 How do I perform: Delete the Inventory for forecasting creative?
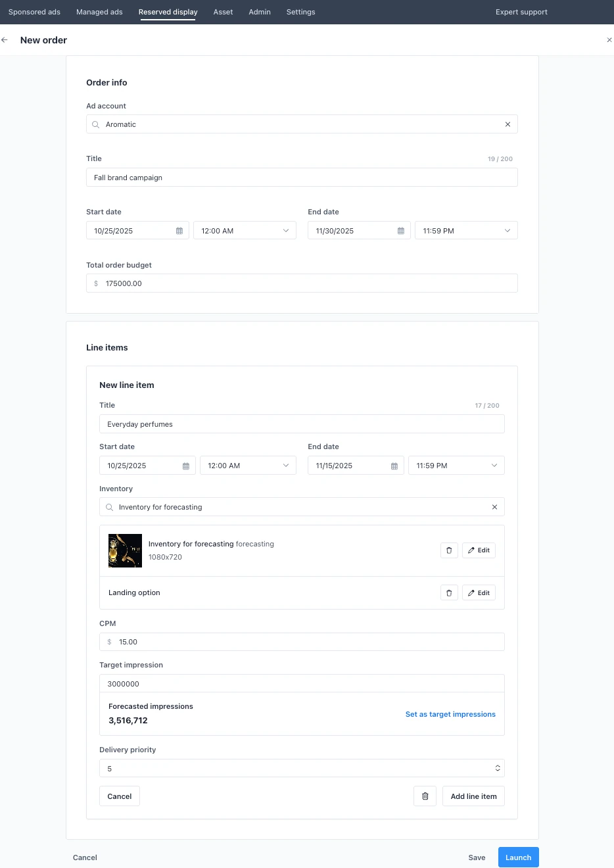click(x=449, y=550)
